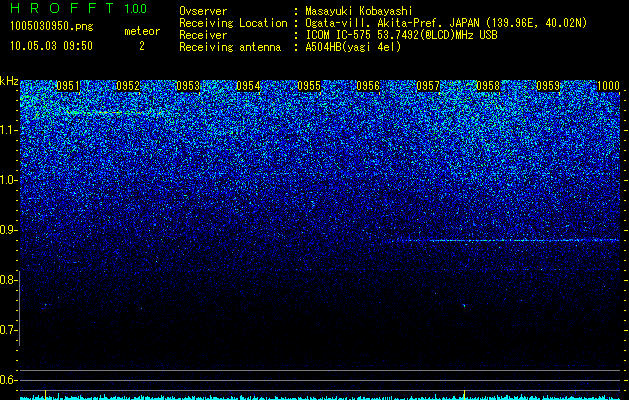The image size is (629, 400).
Task: Click the 'Receiving antenna' field label
Action: [x=230, y=47]
